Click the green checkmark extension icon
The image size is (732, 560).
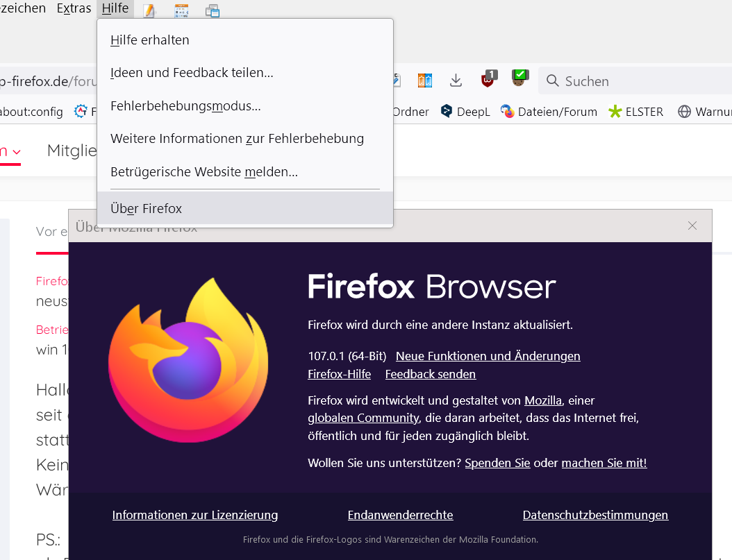519,78
